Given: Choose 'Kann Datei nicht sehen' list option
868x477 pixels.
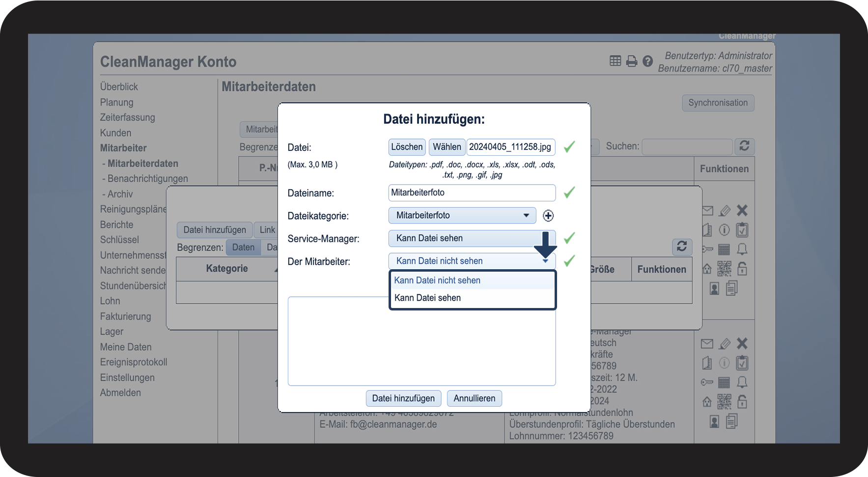Looking at the screenshot, I should point(472,281).
